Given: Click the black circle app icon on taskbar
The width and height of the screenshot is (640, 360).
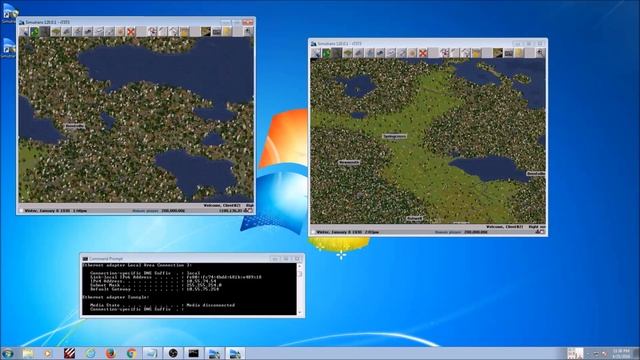Looking at the screenshot, I should [173, 353].
